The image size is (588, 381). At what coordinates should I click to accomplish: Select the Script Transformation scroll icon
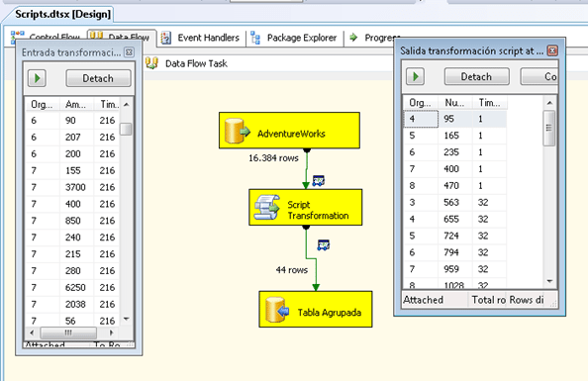[x=266, y=207]
